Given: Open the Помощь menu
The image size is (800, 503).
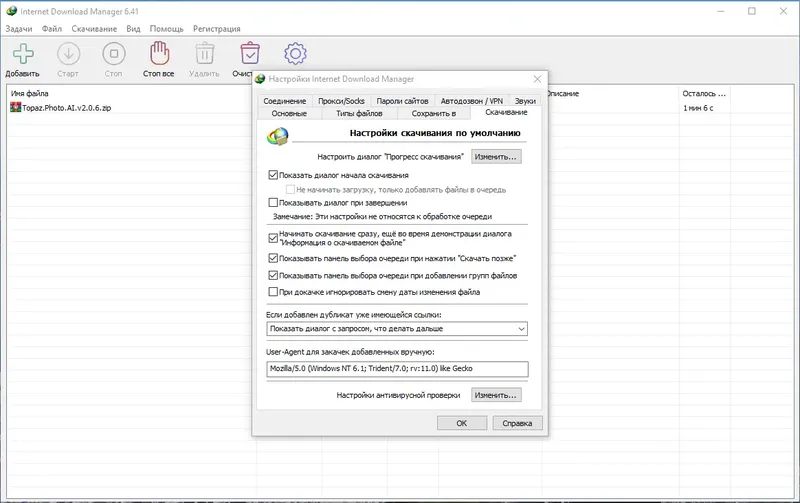Looking at the screenshot, I should pyautogui.click(x=166, y=29).
